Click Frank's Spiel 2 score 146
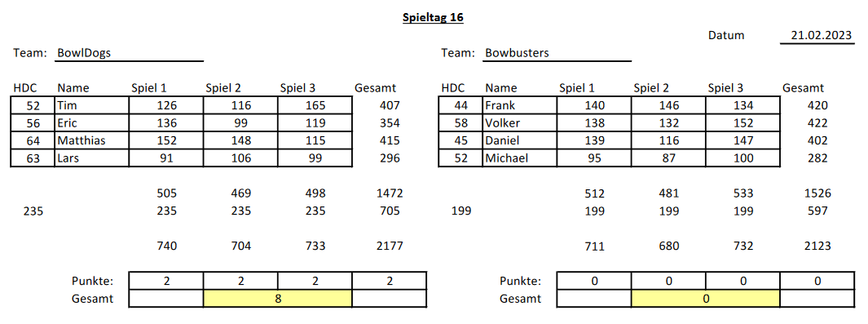This screenshot has width=868, height=324. click(x=668, y=106)
